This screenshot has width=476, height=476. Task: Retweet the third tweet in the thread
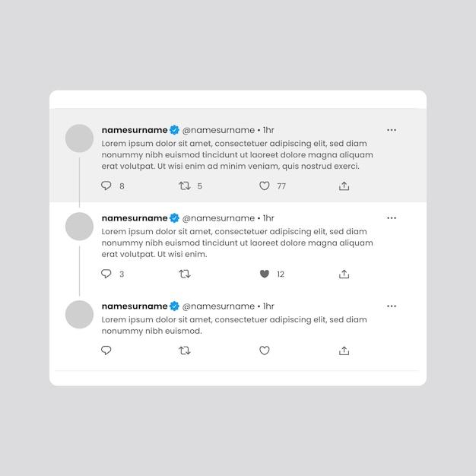pos(185,351)
